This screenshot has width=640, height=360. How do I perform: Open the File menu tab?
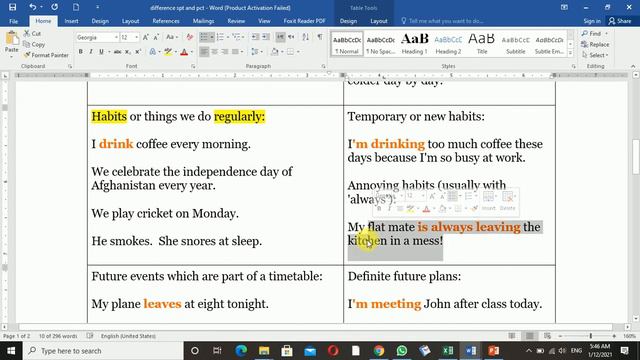[x=13, y=21]
